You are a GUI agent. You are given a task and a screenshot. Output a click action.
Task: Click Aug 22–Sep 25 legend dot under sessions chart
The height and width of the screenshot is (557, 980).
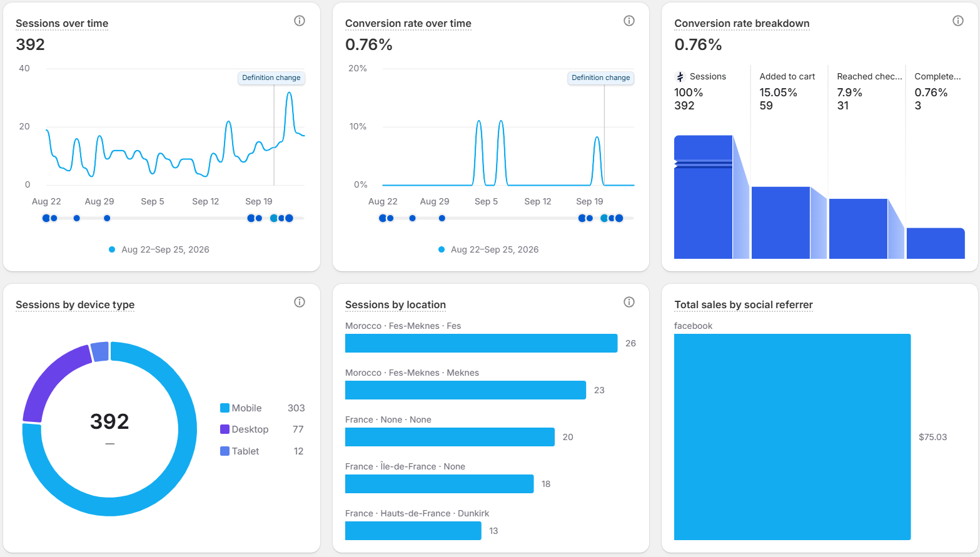(112, 249)
